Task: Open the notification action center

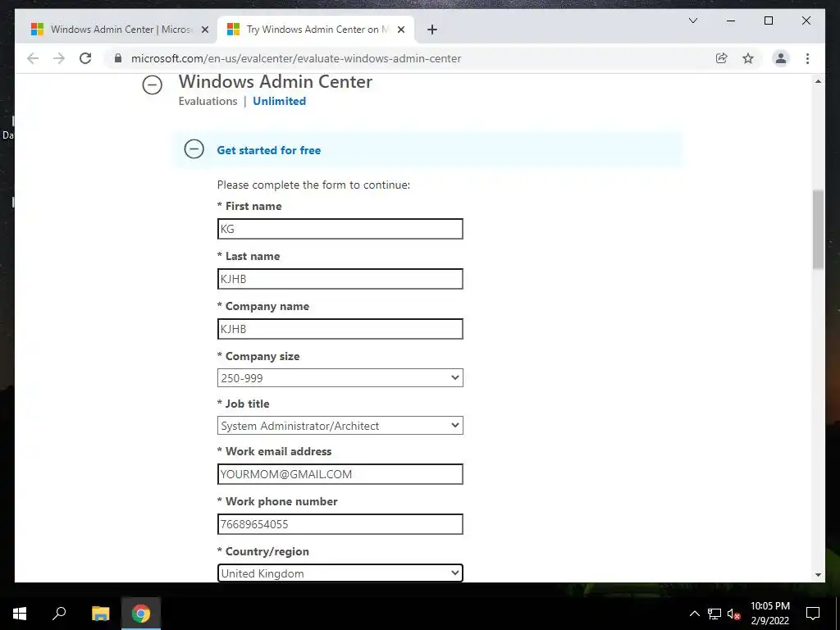Action: 813,614
